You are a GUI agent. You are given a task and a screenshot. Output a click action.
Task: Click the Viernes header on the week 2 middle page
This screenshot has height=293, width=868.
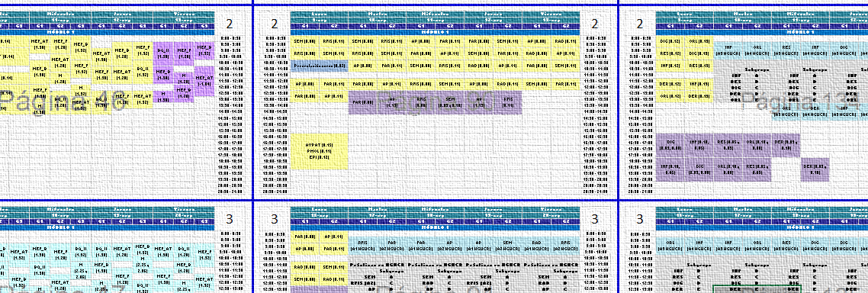click(x=551, y=15)
